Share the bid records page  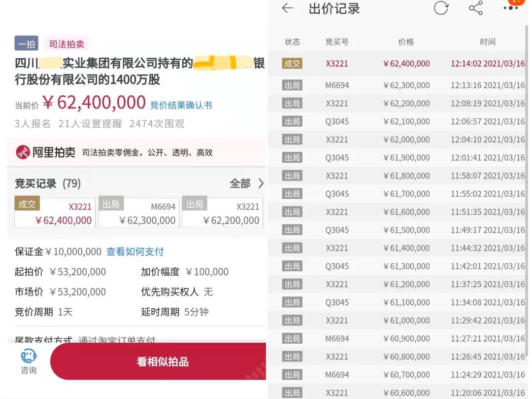click(476, 8)
